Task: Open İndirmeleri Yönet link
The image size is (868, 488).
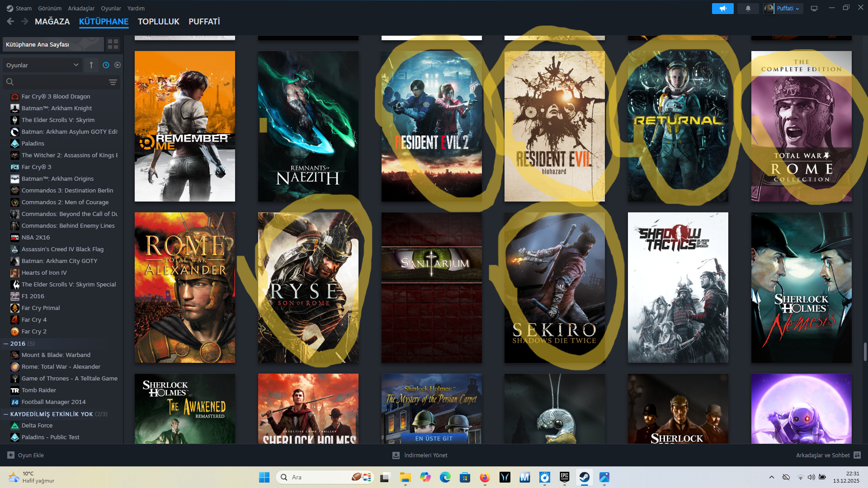Action: 425,455
